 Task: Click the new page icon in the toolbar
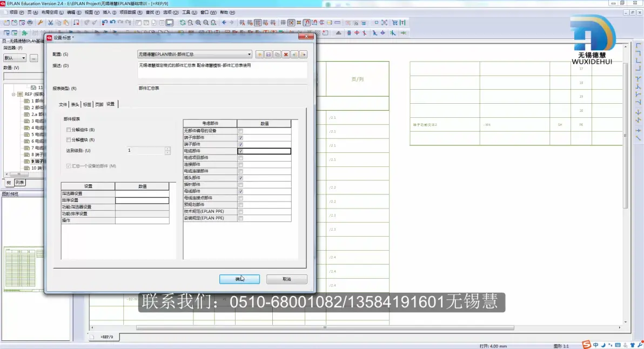pyautogui.click(x=6, y=23)
